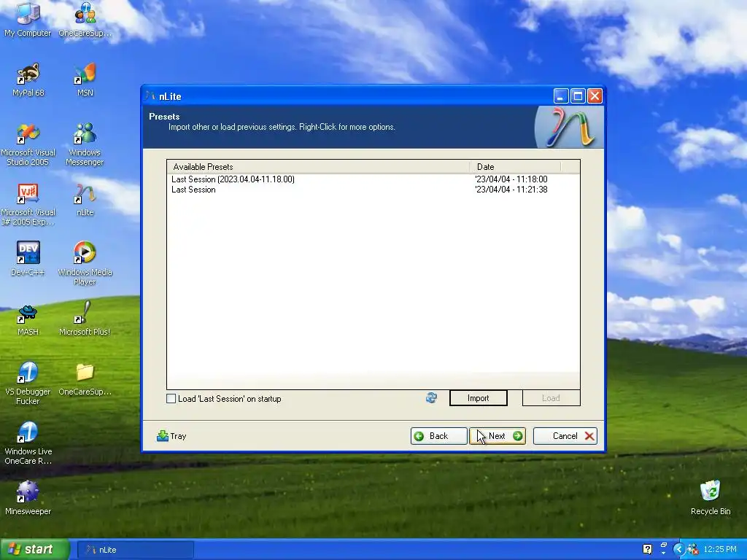This screenshot has height=560, width=747.
Task: Click the nLite taskbar button
Action: pos(136,550)
